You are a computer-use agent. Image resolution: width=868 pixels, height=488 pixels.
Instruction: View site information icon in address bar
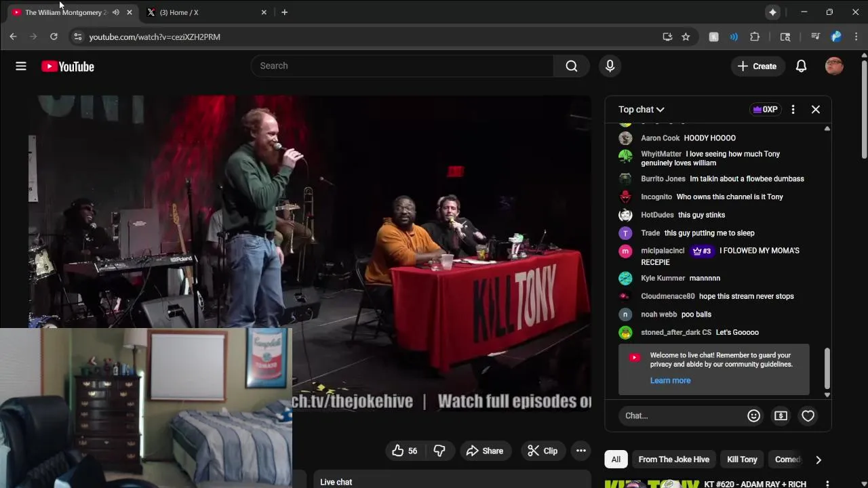(77, 37)
